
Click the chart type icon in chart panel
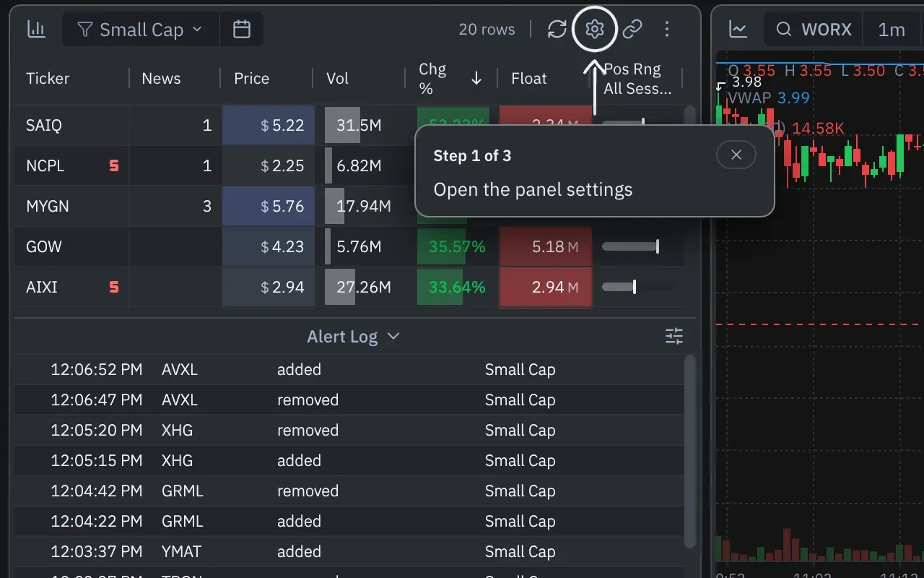(x=738, y=30)
